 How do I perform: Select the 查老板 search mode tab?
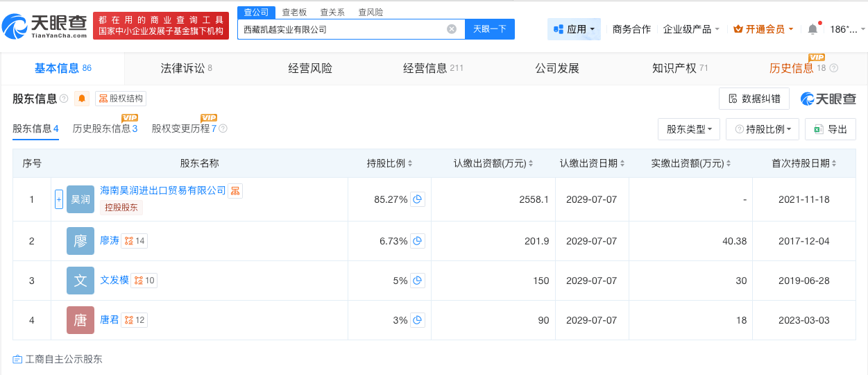pos(294,12)
